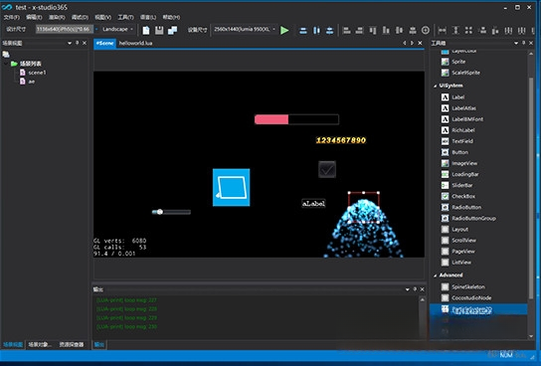Open the Tools (T) menu
The width and height of the screenshot is (541, 366).
[126, 17]
